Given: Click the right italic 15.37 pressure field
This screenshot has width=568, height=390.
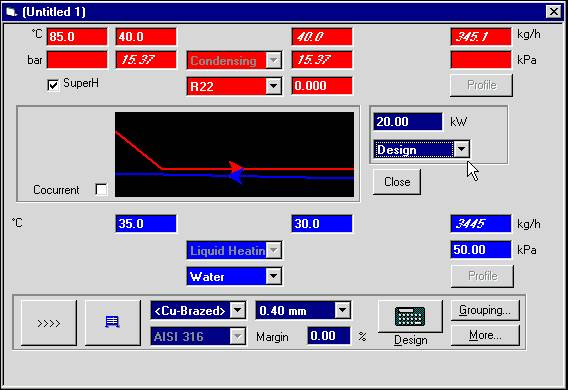Looking at the screenshot, I should (x=322, y=60).
